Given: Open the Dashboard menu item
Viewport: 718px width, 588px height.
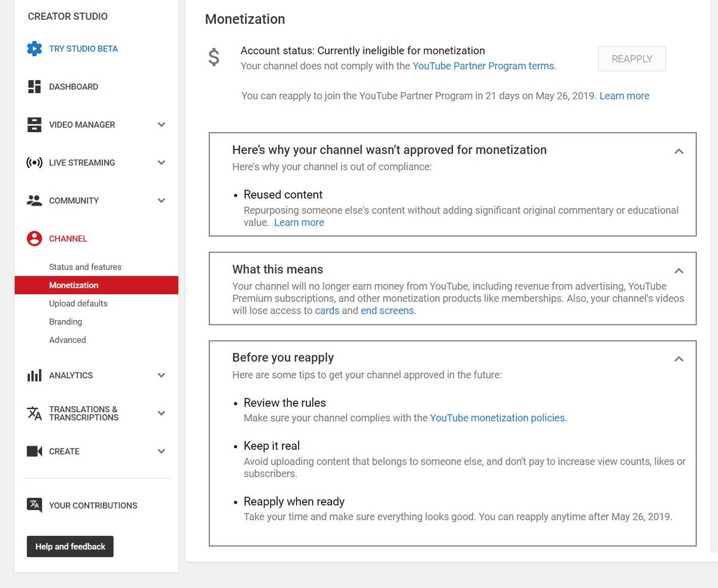Looking at the screenshot, I should pos(74,87).
